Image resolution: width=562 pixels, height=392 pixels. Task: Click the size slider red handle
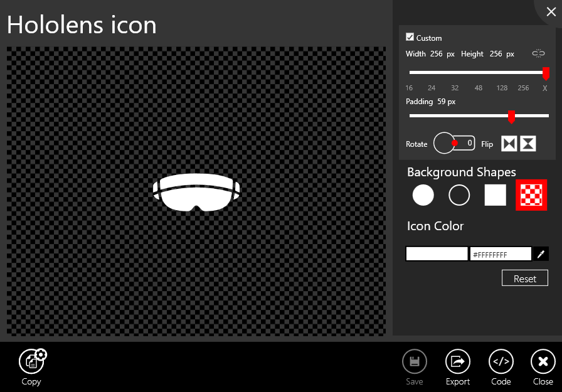546,73
